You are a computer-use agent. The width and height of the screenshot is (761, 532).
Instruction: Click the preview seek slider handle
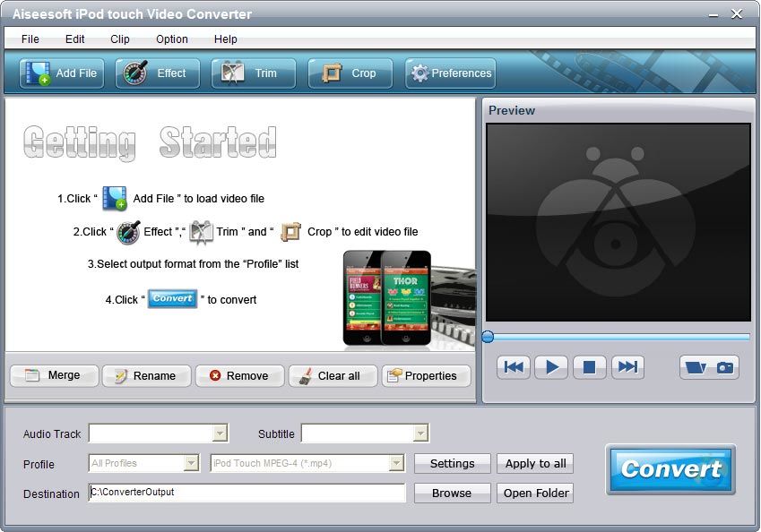[x=488, y=337]
